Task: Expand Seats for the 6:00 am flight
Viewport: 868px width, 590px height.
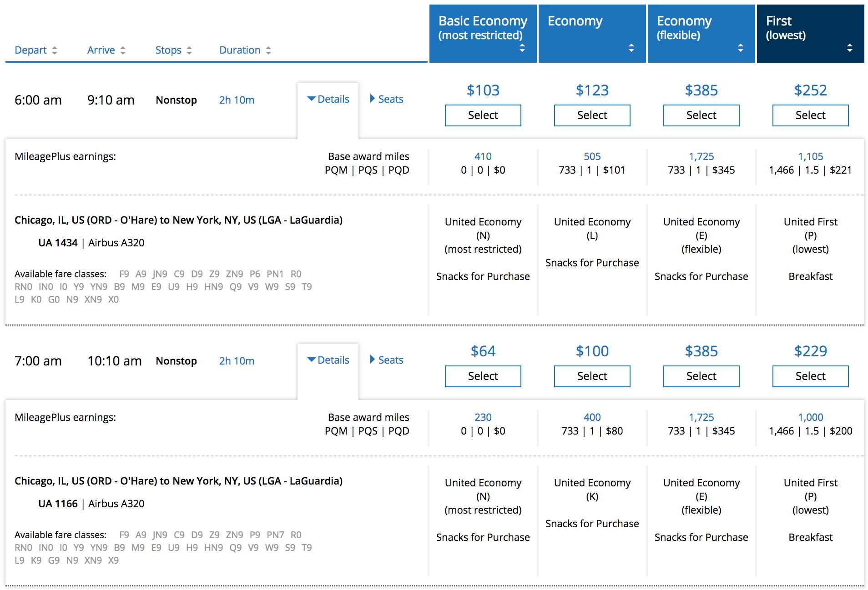Action: [387, 99]
